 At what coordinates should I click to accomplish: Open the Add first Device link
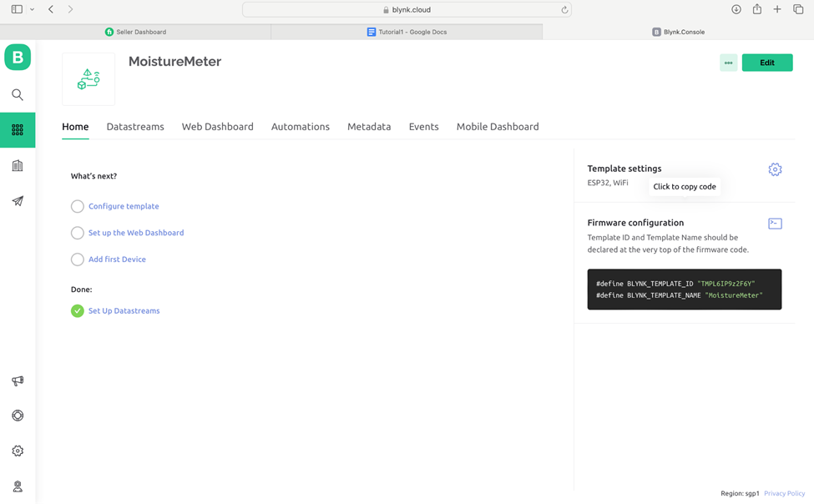(x=117, y=259)
